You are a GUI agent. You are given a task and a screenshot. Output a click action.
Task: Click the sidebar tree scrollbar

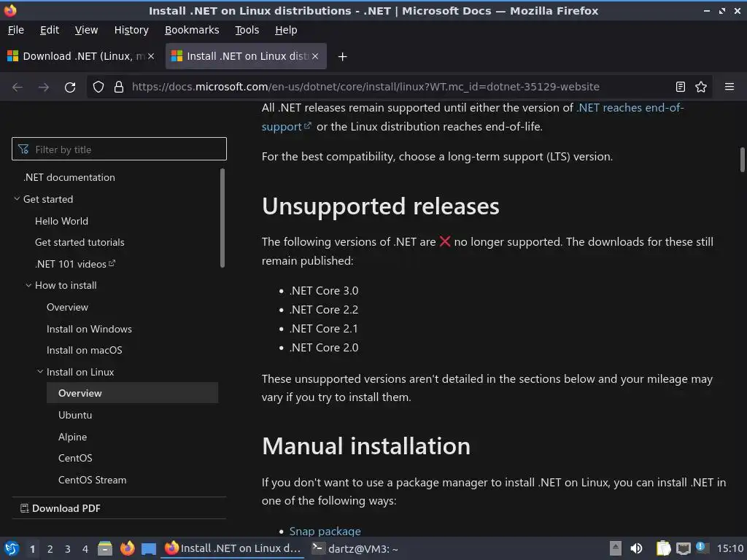[222, 218]
